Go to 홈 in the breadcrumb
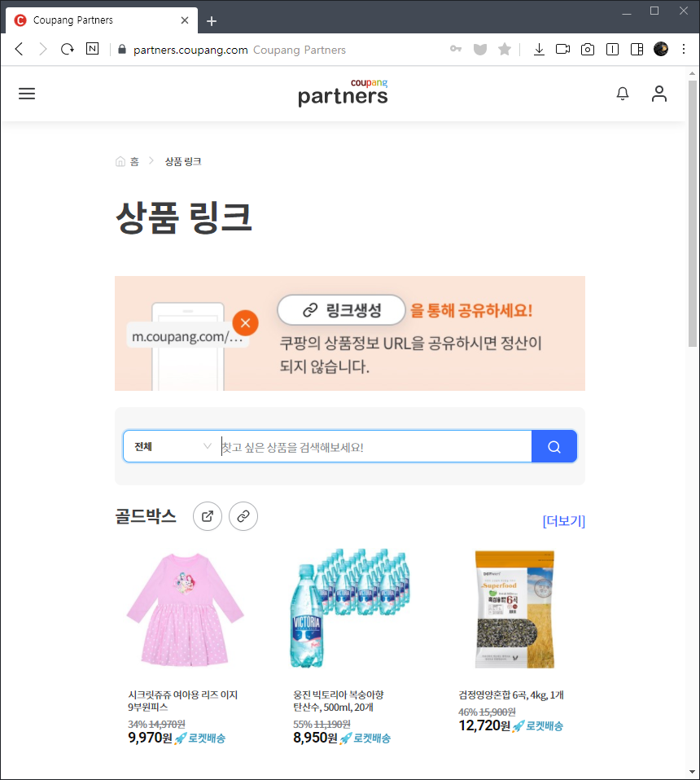Image resolution: width=700 pixels, height=780 pixels. [x=127, y=161]
